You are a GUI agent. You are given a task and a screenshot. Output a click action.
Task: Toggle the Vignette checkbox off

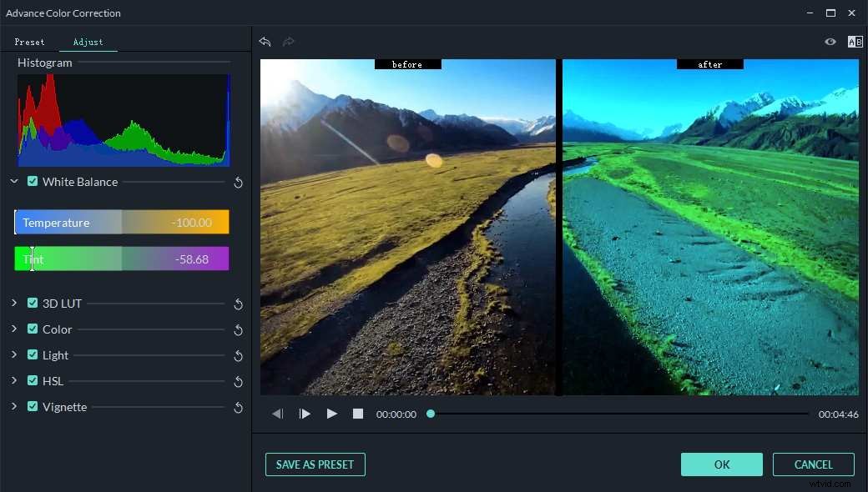pyautogui.click(x=33, y=407)
